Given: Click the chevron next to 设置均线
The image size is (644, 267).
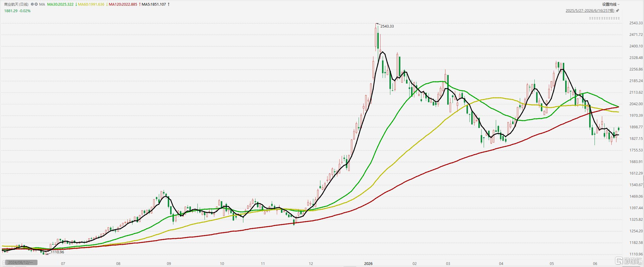Looking at the screenshot, I should point(619,4).
